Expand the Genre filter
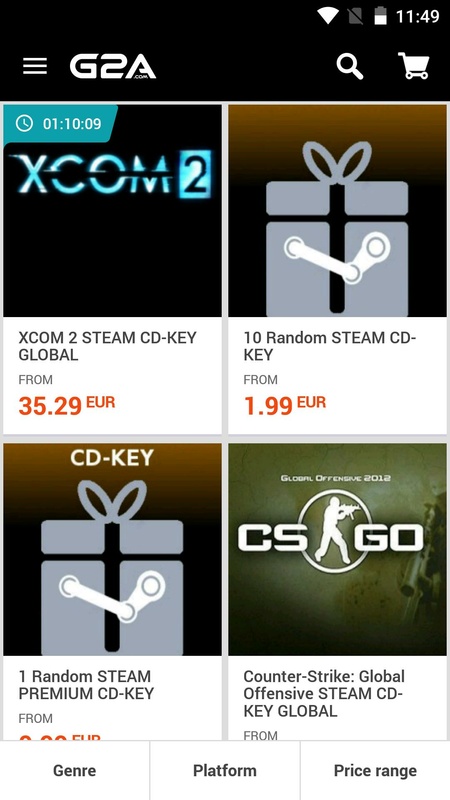The height and width of the screenshot is (800, 450). click(x=74, y=770)
